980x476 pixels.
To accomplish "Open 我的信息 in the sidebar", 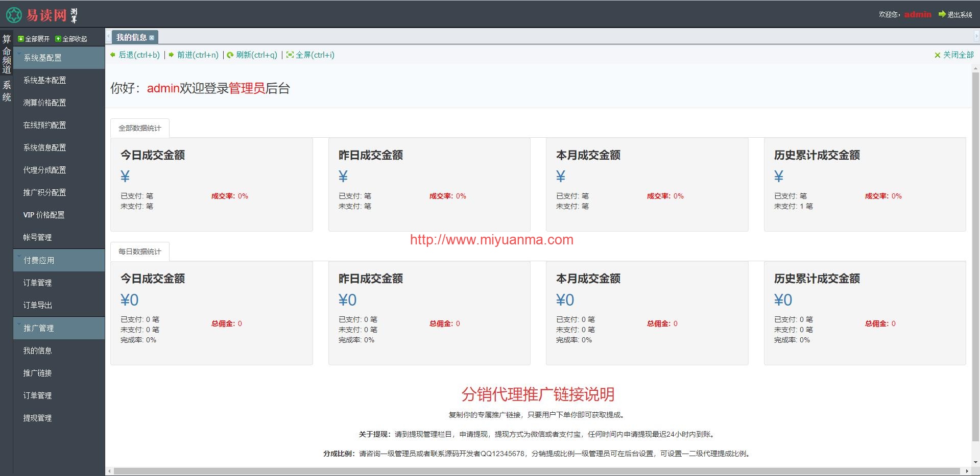I will pyautogui.click(x=37, y=351).
